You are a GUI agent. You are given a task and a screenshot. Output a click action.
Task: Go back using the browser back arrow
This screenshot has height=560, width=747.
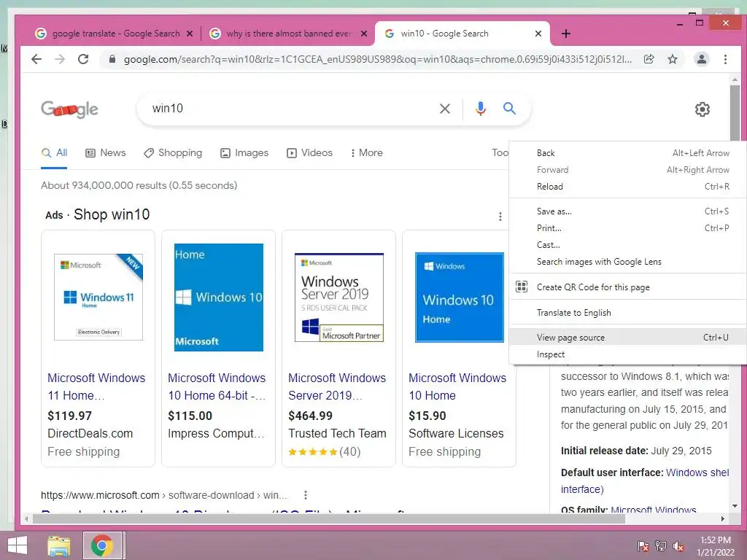click(x=36, y=59)
